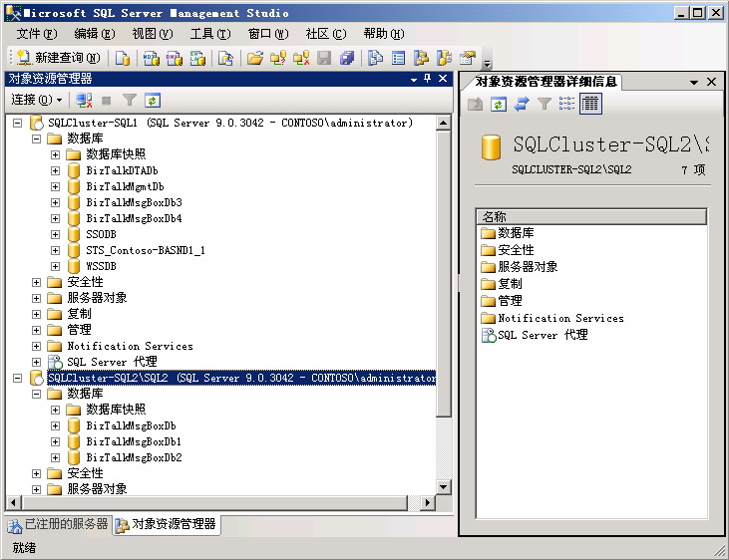
Task: Click the XMLA query toolbar icon
Action: pyautogui.click(x=197, y=58)
